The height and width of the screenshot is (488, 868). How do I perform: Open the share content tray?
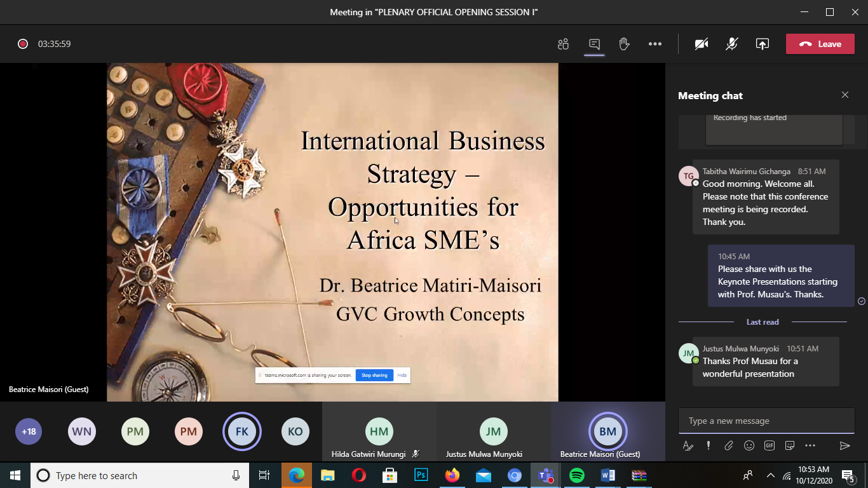pyautogui.click(x=762, y=44)
